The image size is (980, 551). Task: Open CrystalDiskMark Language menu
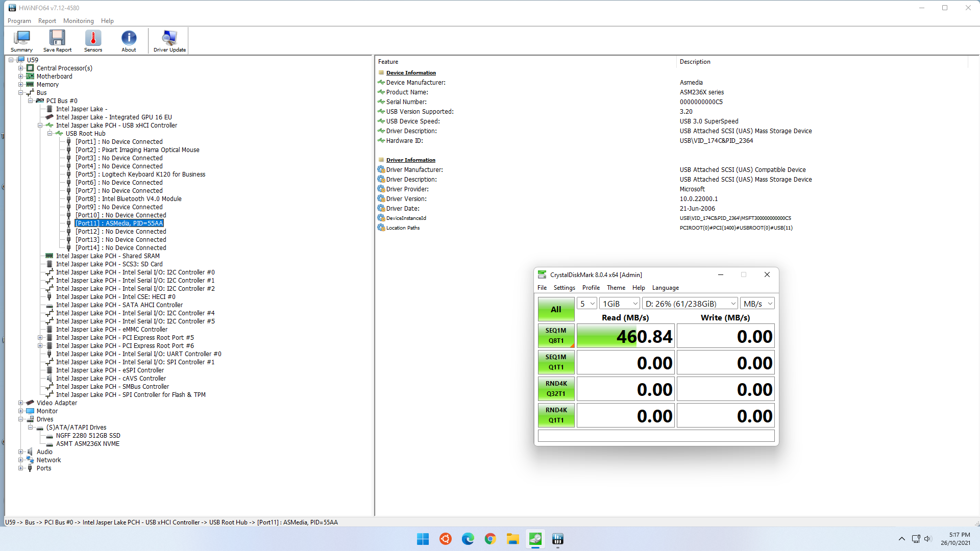click(666, 288)
